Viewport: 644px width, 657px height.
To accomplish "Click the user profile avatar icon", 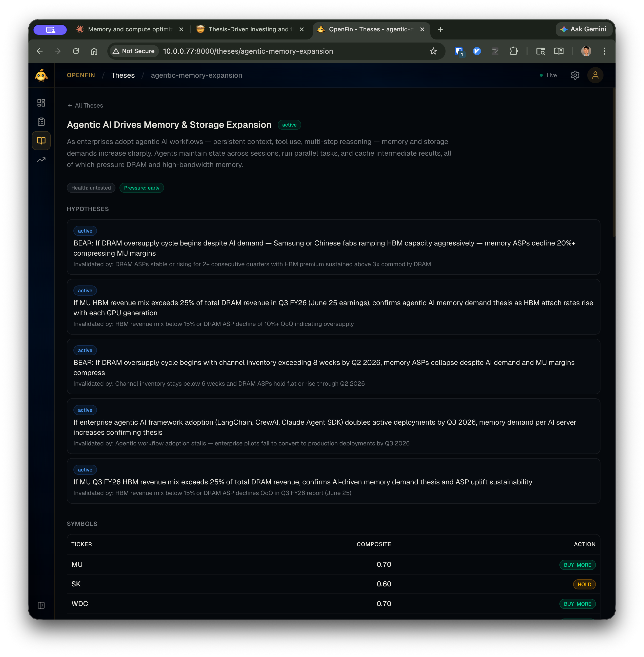I will (595, 75).
